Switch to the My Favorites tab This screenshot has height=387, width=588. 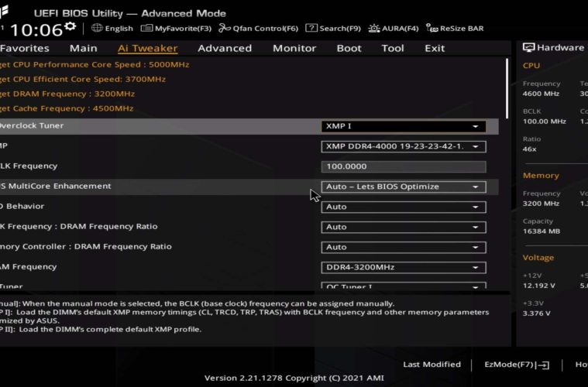pos(24,48)
